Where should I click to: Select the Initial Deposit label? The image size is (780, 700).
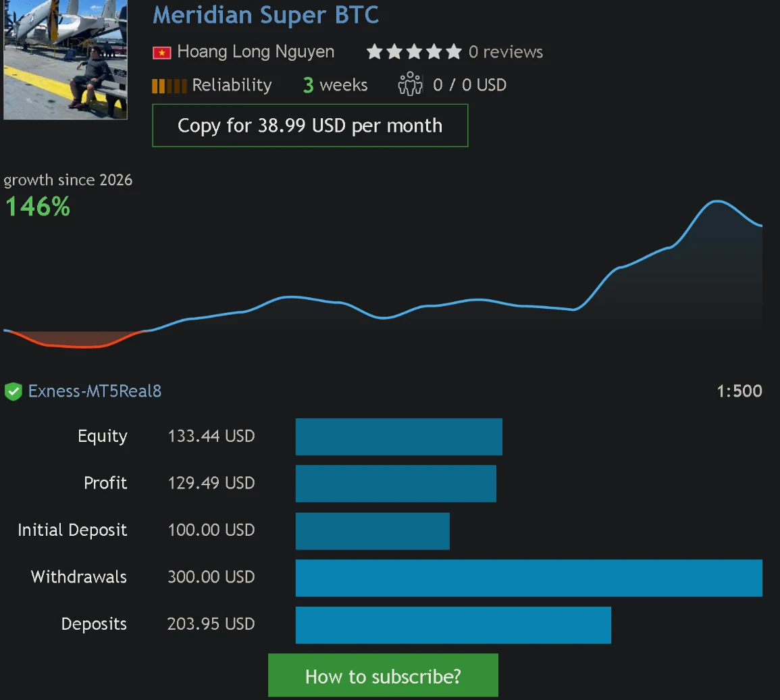73,530
